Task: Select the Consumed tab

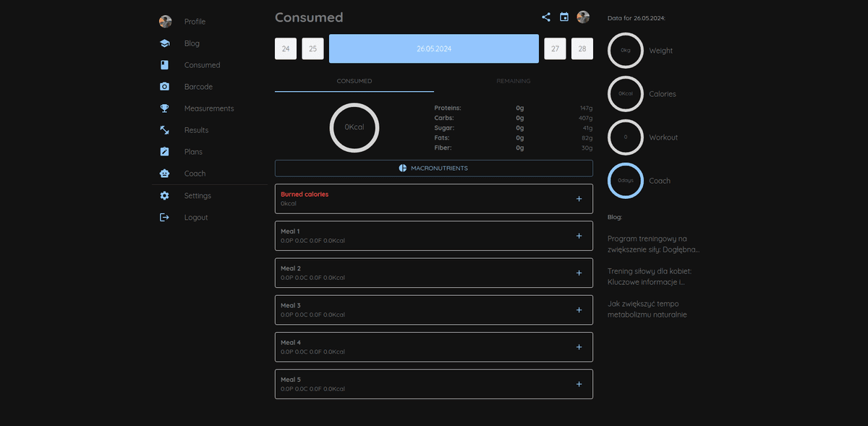Action: [354, 81]
